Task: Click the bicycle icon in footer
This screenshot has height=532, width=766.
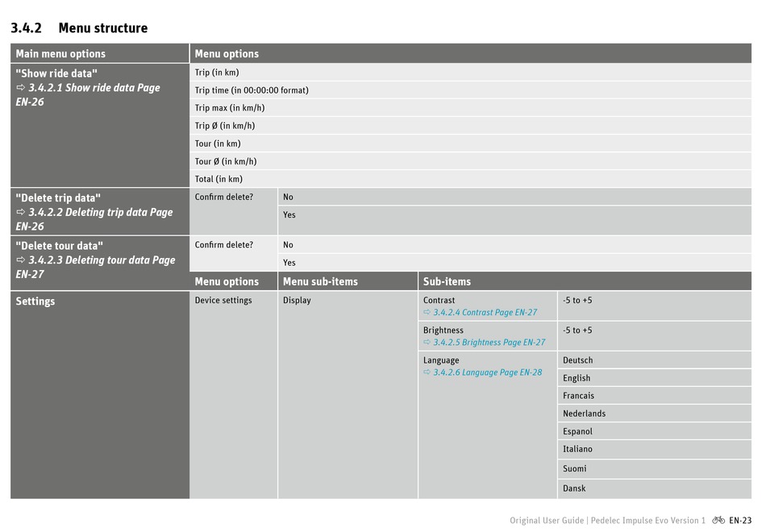Action: 718,520
